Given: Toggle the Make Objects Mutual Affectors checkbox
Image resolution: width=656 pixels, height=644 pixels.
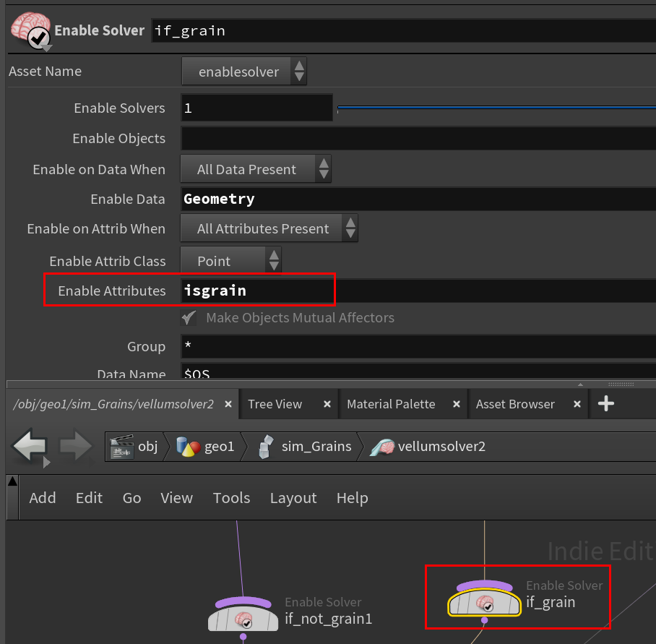Looking at the screenshot, I should pyautogui.click(x=189, y=317).
